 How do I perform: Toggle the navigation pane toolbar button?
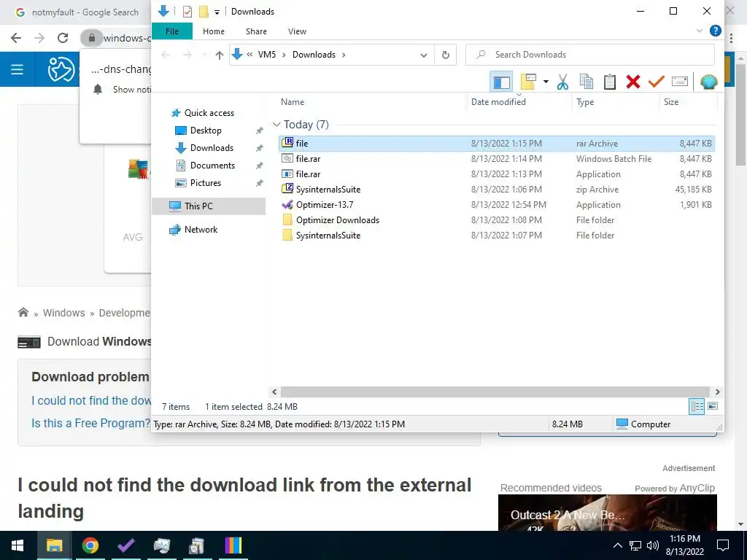click(x=501, y=82)
